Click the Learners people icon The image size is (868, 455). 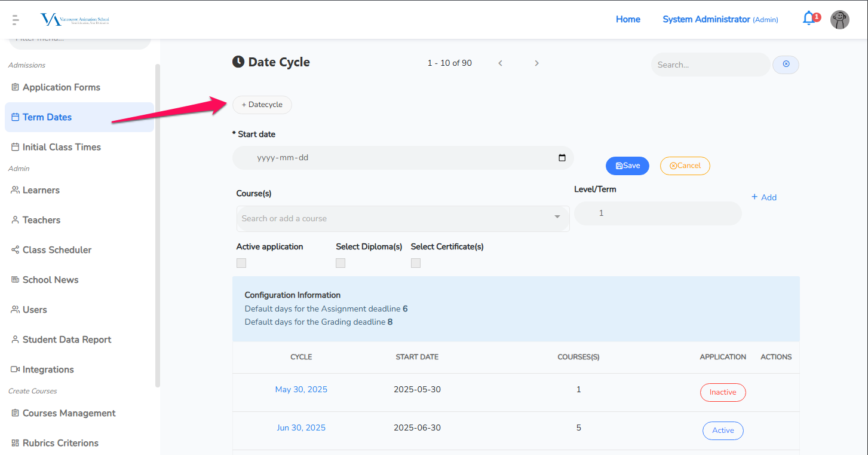tap(16, 190)
